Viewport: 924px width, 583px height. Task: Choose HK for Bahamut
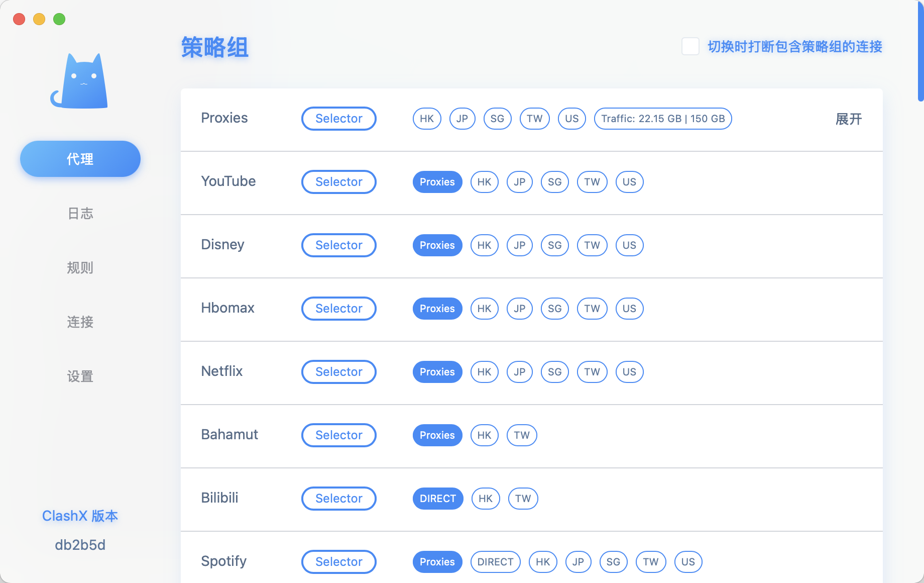pos(485,435)
